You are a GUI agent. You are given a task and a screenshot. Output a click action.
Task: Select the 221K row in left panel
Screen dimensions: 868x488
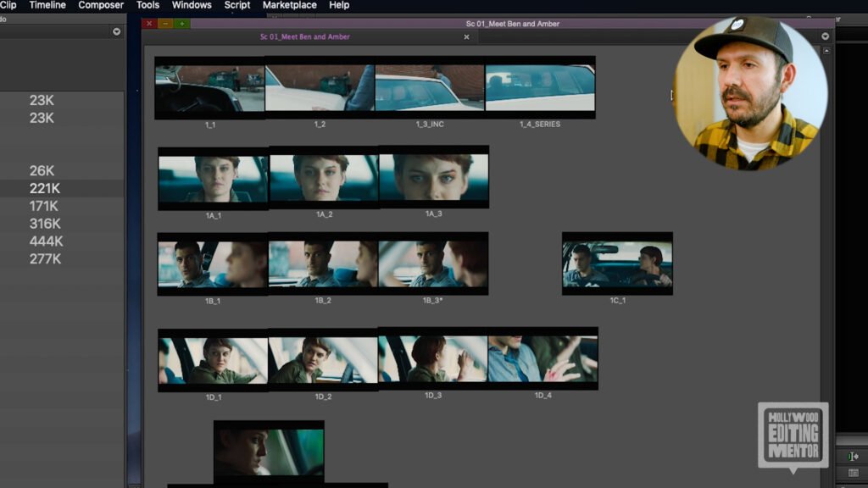[62, 188]
